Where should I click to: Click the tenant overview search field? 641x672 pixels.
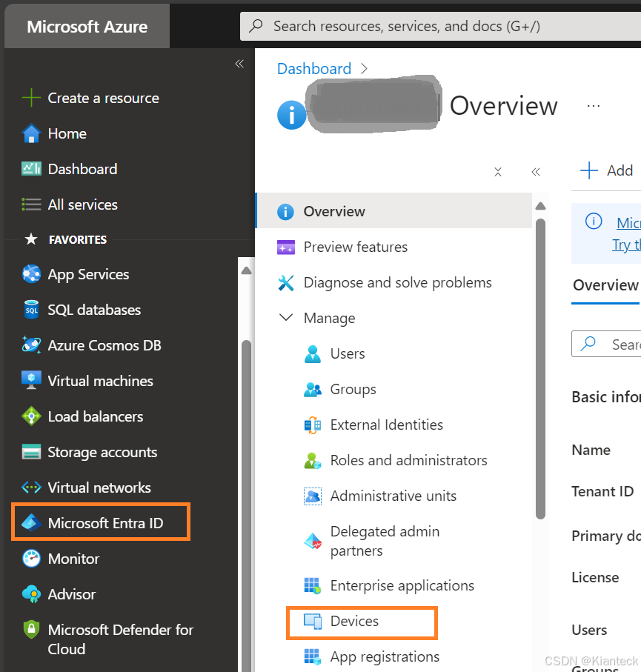click(x=606, y=344)
